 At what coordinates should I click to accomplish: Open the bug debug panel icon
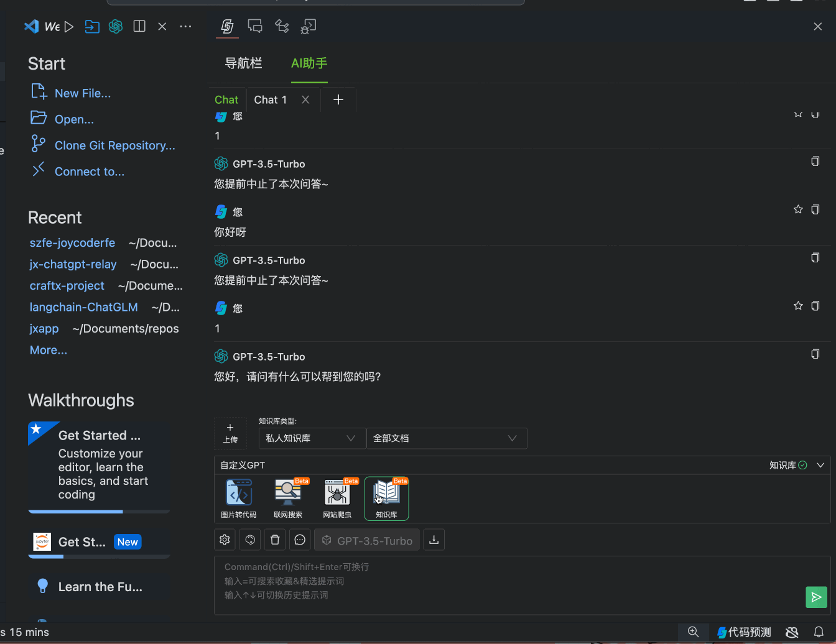(309, 26)
